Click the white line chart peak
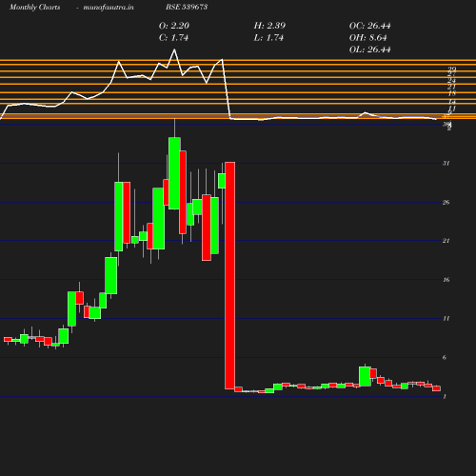Viewport: 476px width, 476px height. (x=174, y=50)
